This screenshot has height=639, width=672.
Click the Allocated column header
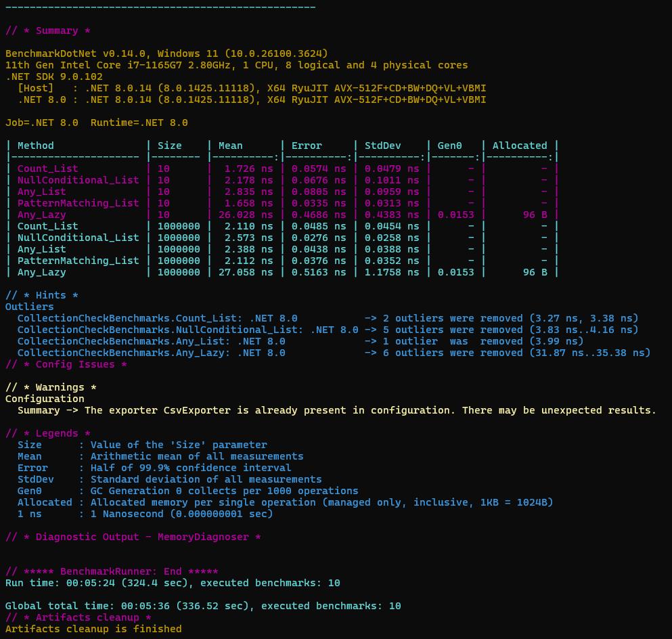[519, 146]
